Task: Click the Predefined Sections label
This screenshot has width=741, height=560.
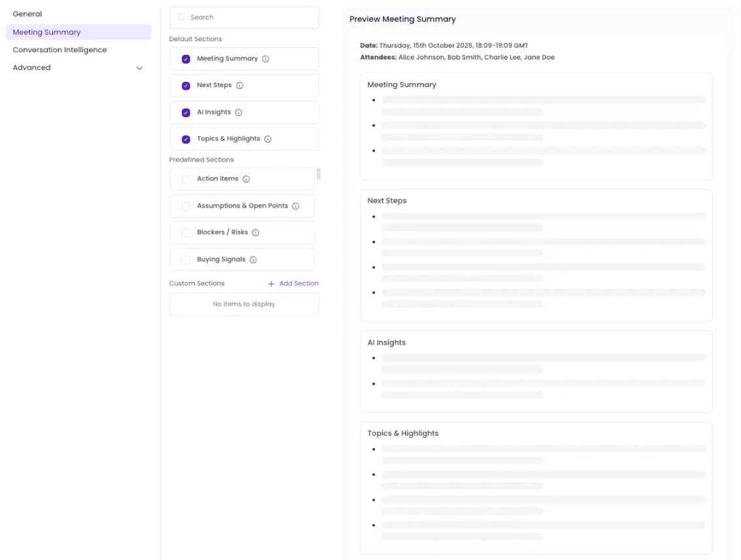Action: 201,160
